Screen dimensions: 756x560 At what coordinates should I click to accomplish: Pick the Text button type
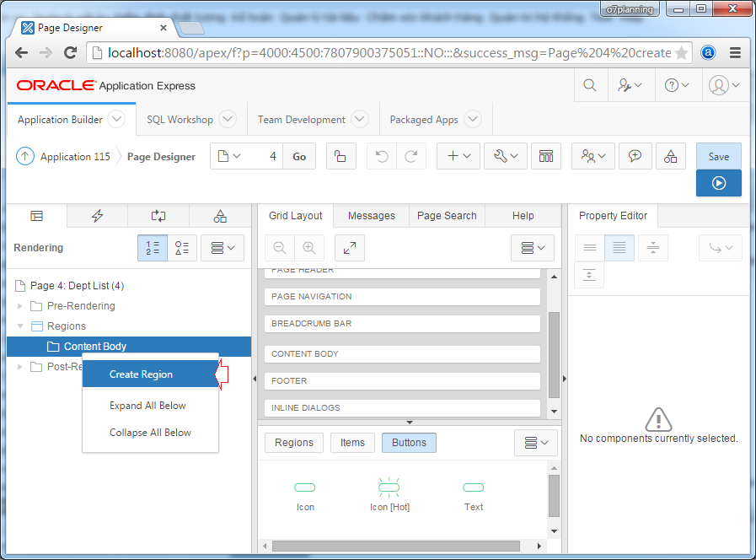click(474, 496)
